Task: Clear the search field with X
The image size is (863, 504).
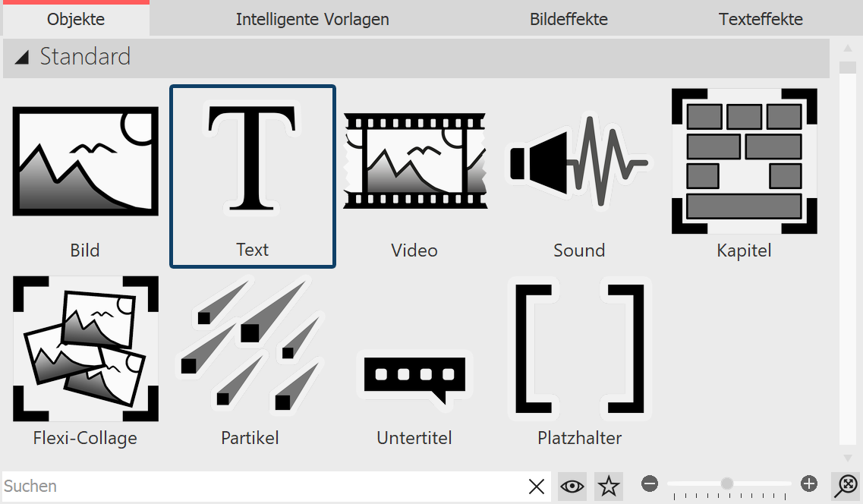Action: click(x=536, y=487)
